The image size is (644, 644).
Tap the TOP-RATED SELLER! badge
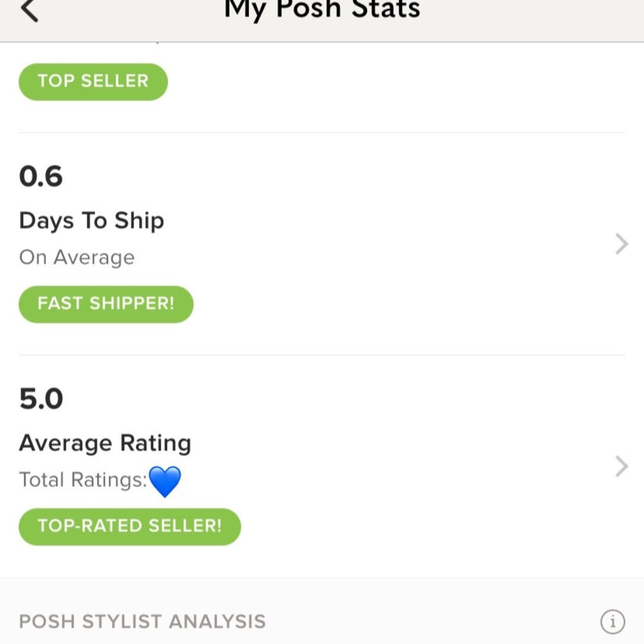pyautogui.click(x=130, y=527)
